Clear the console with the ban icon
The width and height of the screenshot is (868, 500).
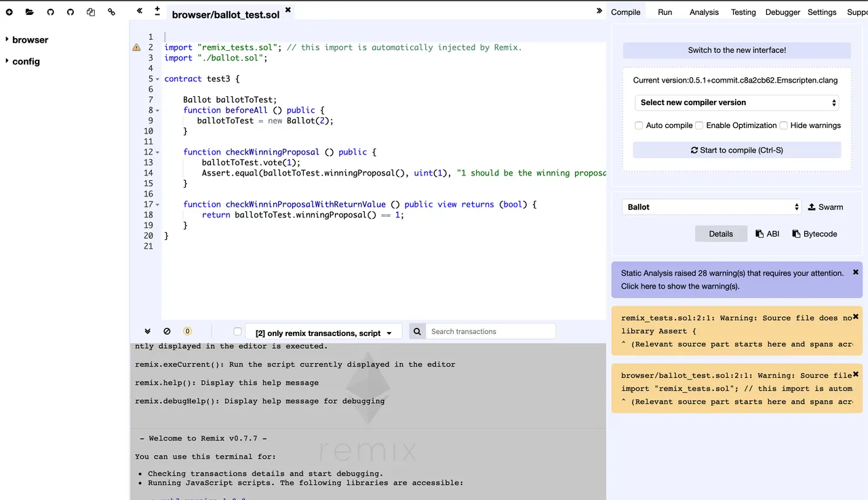click(x=167, y=331)
